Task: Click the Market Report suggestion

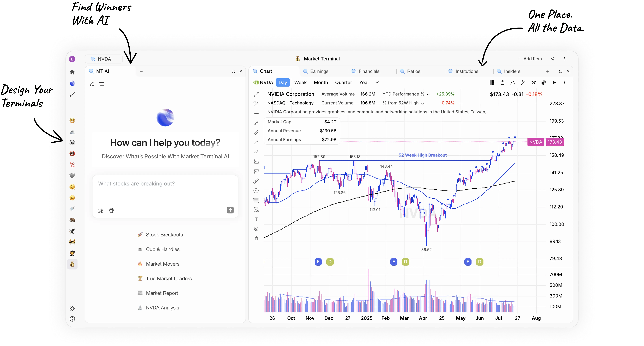Action: [158, 293]
